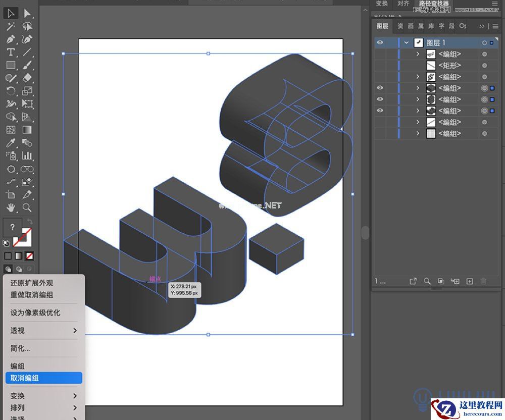The width and height of the screenshot is (505, 420).
Task: Select the Direct Selection tool
Action: [27, 13]
